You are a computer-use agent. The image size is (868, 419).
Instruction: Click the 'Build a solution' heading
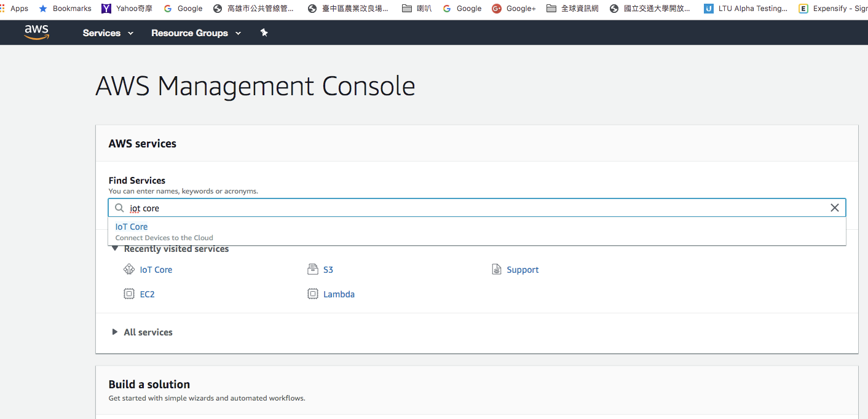(x=149, y=385)
